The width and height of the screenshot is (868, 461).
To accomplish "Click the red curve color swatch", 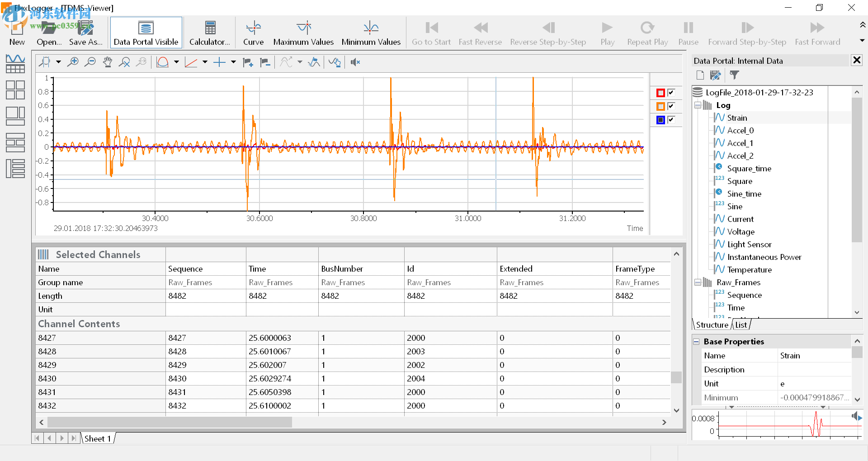I will pyautogui.click(x=660, y=93).
